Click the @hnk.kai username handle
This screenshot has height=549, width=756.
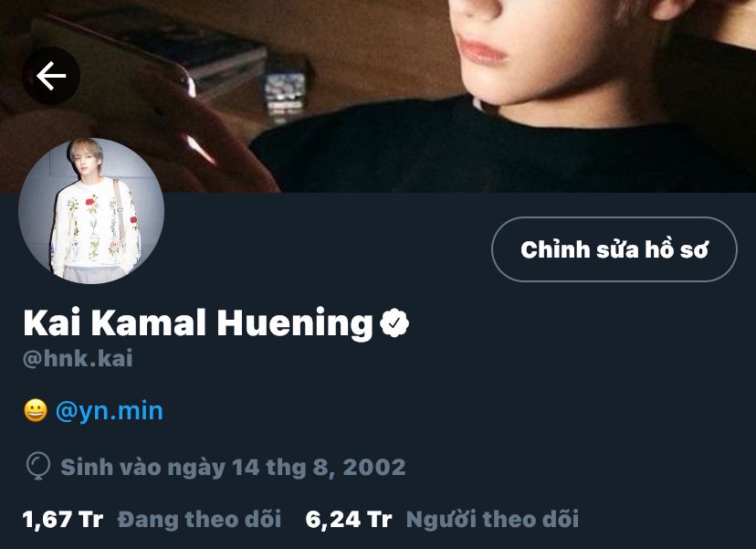pyautogui.click(x=78, y=358)
